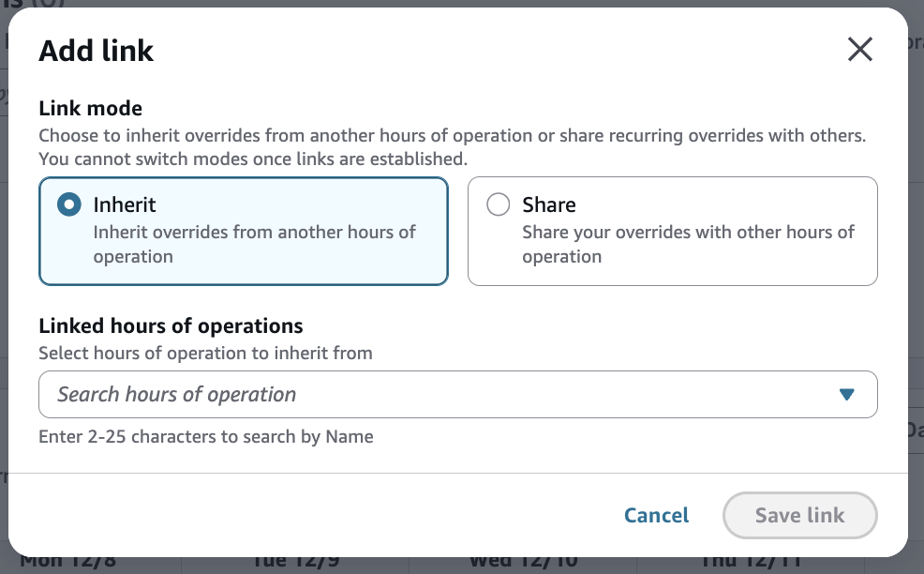The width and height of the screenshot is (924, 574).
Task: Click the Add link dialog title
Action: pos(96,51)
